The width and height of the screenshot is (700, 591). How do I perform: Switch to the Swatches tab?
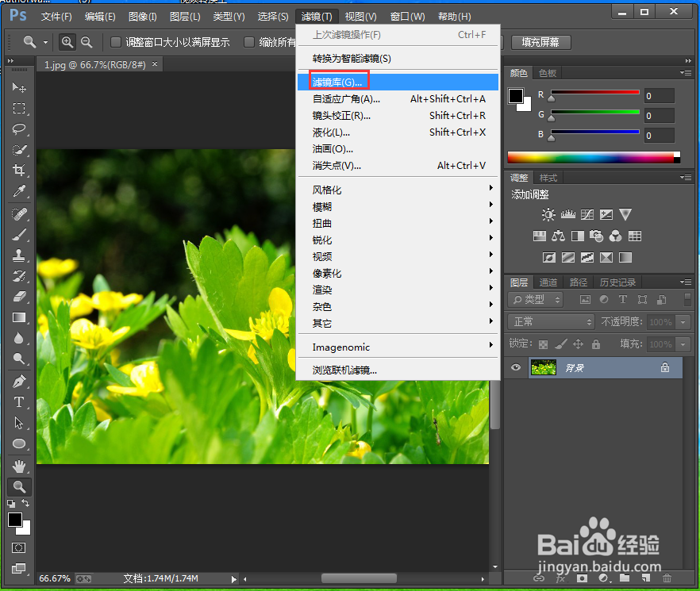tap(548, 73)
